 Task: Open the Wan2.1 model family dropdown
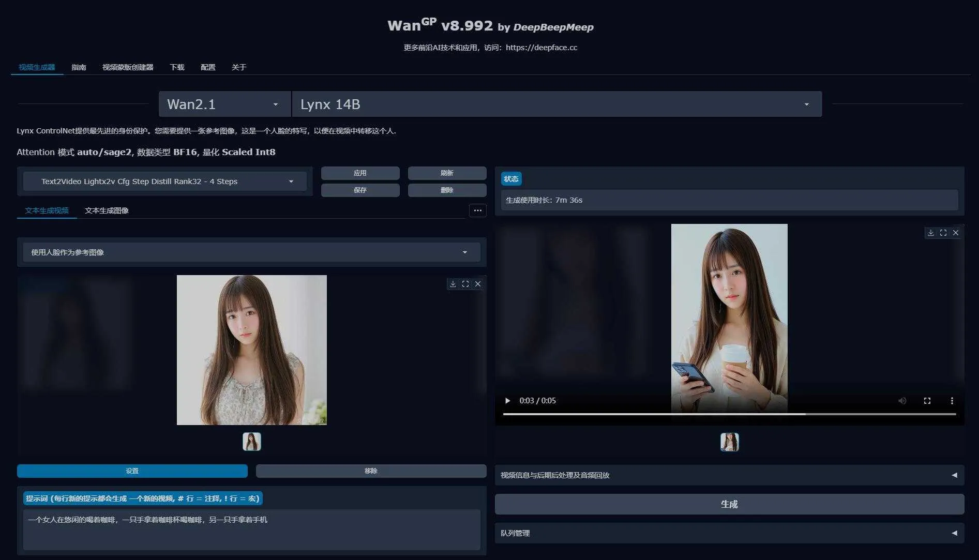224,104
